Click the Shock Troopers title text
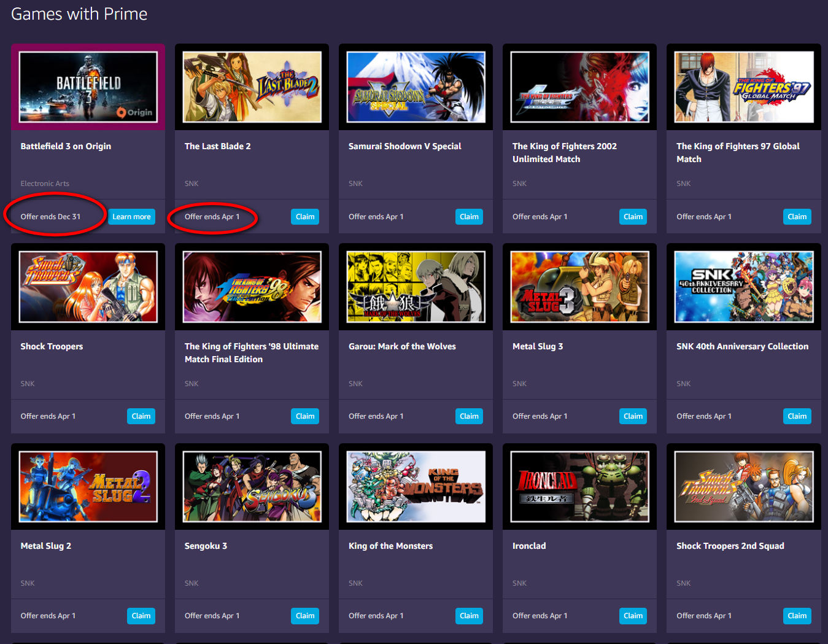Viewport: 828px width, 644px height. [52, 346]
